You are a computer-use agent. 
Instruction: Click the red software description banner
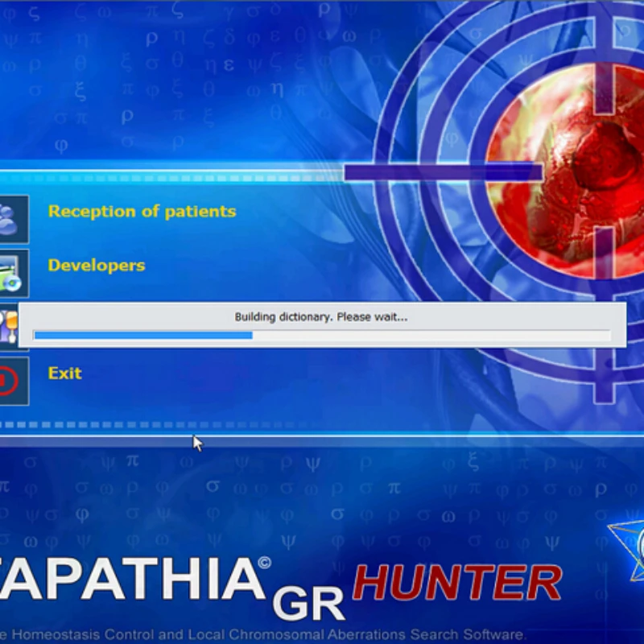coord(258,633)
